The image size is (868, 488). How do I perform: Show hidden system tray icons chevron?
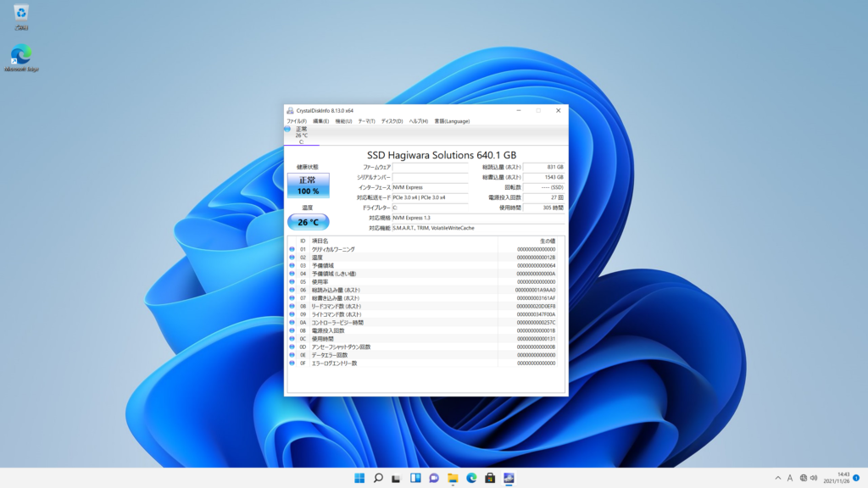tap(778, 478)
